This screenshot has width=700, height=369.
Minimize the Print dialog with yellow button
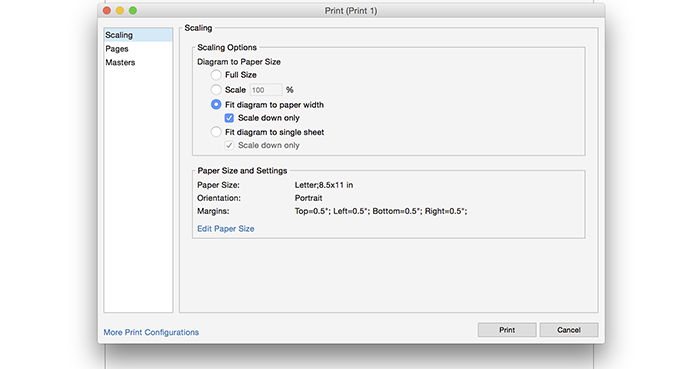click(120, 10)
